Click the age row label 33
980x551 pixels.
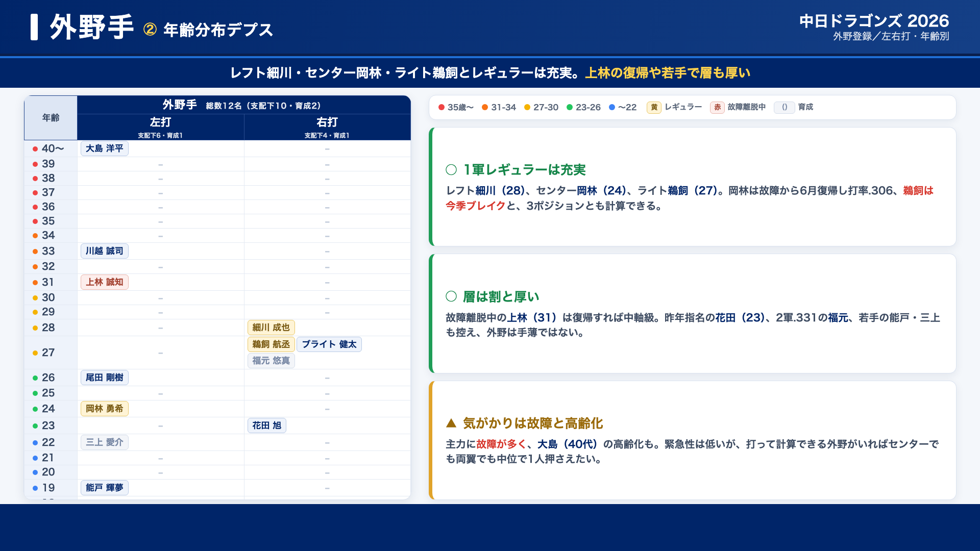[x=48, y=251]
